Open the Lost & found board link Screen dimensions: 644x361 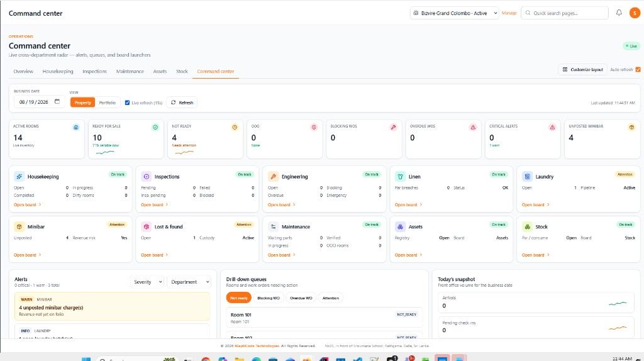(x=155, y=255)
